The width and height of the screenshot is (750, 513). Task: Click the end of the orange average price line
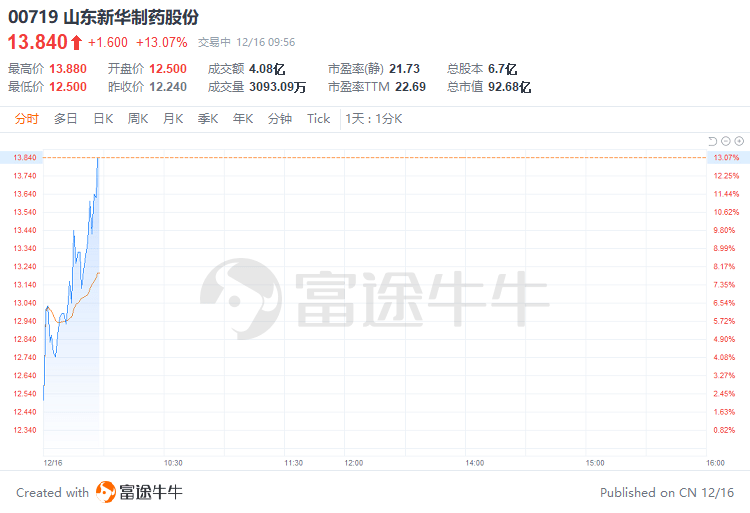pyautogui.click(x=99, y=273)
